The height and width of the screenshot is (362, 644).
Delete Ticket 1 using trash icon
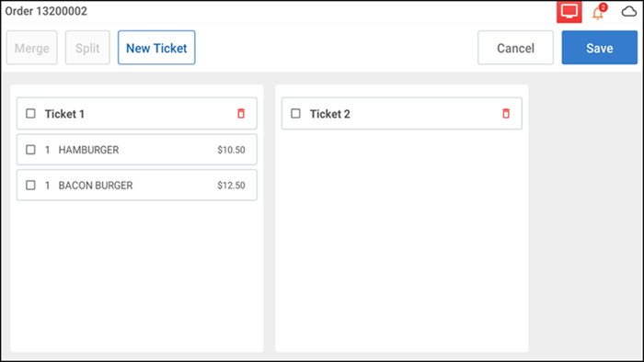click(241, 113)
